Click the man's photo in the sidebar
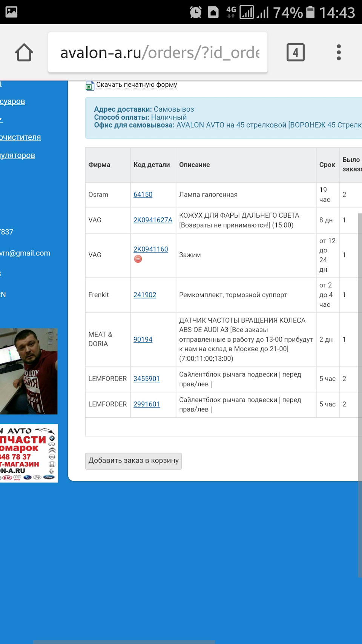This screenshot has width=362, height=644. click(29, 371)
